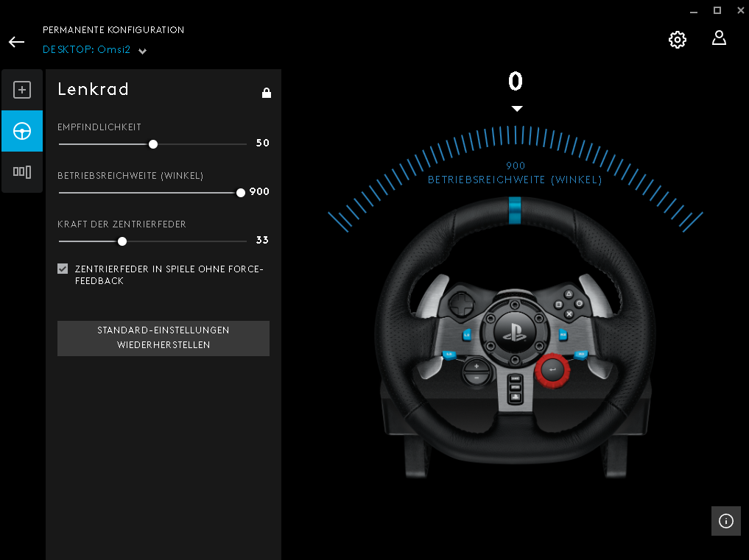
Task: Open the settings gear
Action: point(677,40)
